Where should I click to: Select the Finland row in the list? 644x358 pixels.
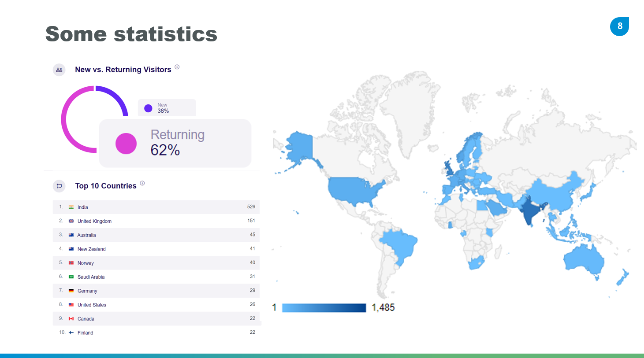point(156,332)
